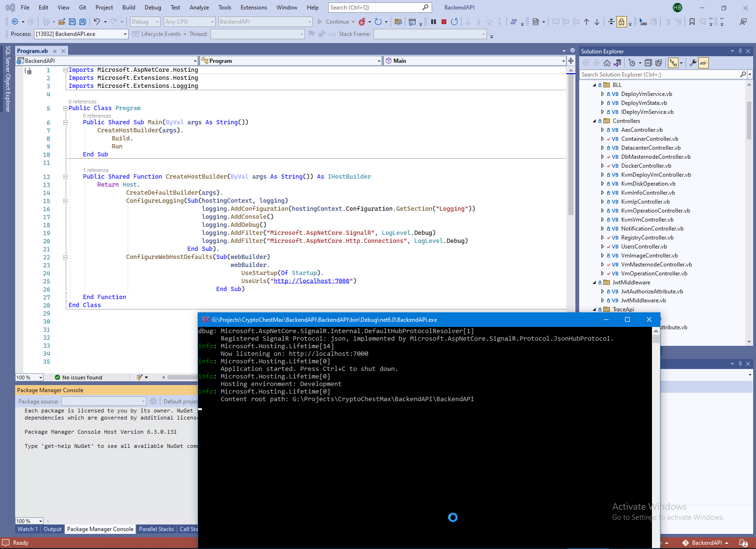The image size is (756, 549).
Task: Click the Save All toolbar icon
Action: [x=83, y=22]
